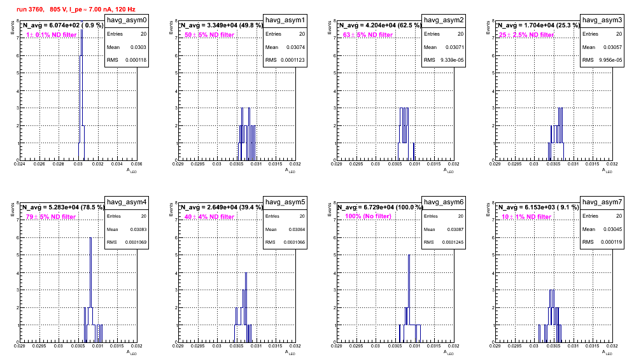Click RMS 0.000119 in havg_asym7 stats
The image size is (634, 364).
coord(602,242)
